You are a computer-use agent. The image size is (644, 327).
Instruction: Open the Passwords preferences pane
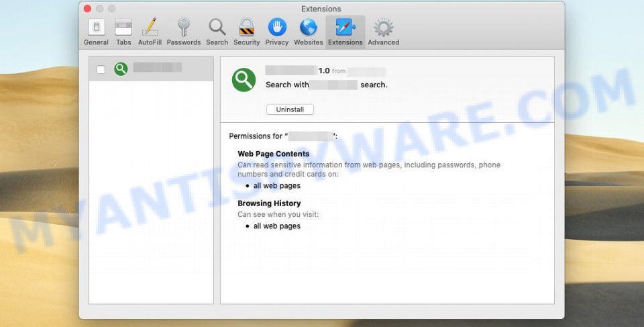coord(184,32)
